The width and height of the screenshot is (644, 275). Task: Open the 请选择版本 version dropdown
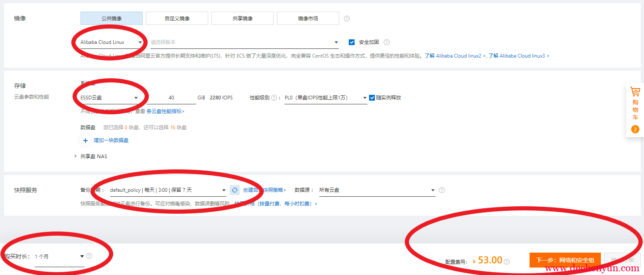[x=245, y=42]
